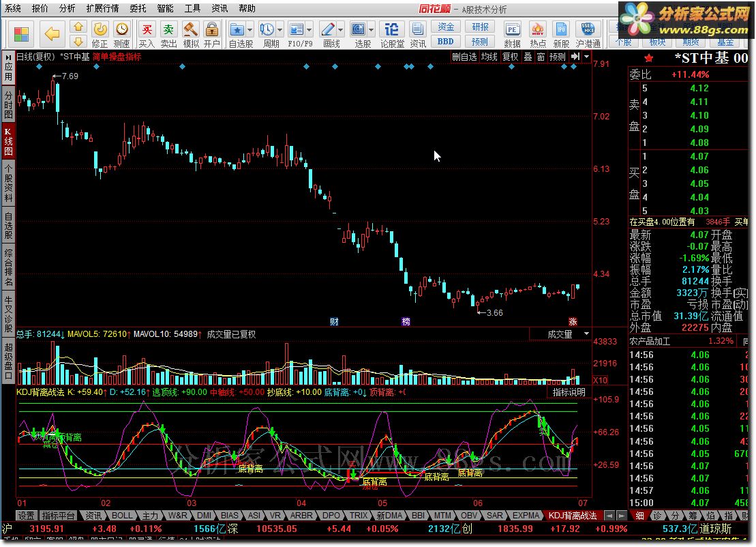Expand the 应用 sidebar panel
The image size is (756, 547).
point(8,68)
